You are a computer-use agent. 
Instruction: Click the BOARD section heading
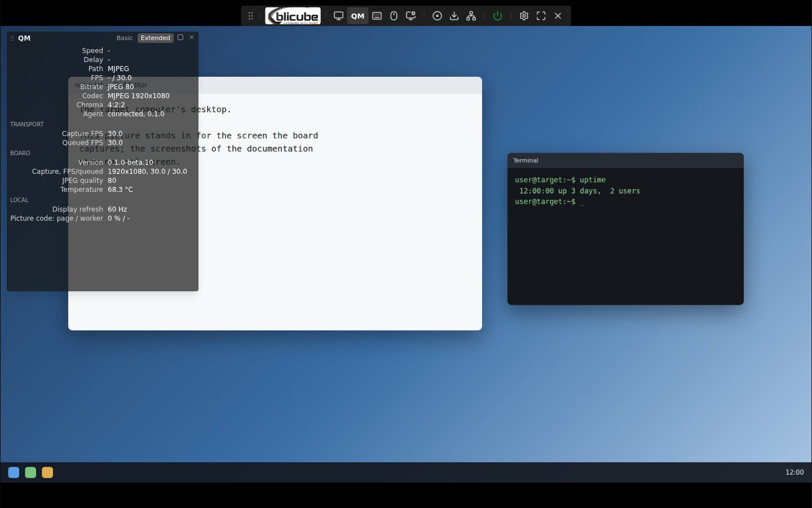pos(20,153)
